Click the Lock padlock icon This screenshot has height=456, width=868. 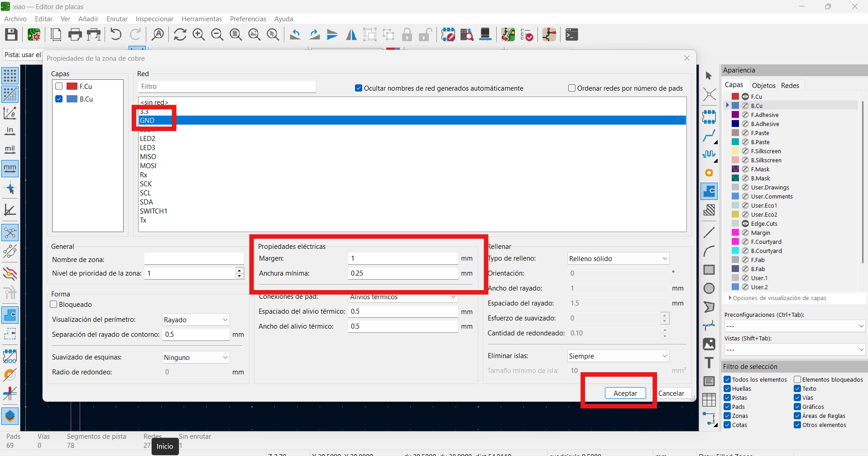pos(407,34)
